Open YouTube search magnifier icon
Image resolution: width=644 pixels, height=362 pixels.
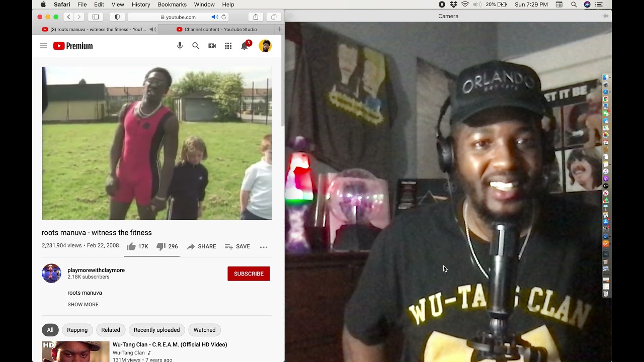pyautogui.click(x=196, y=46)
